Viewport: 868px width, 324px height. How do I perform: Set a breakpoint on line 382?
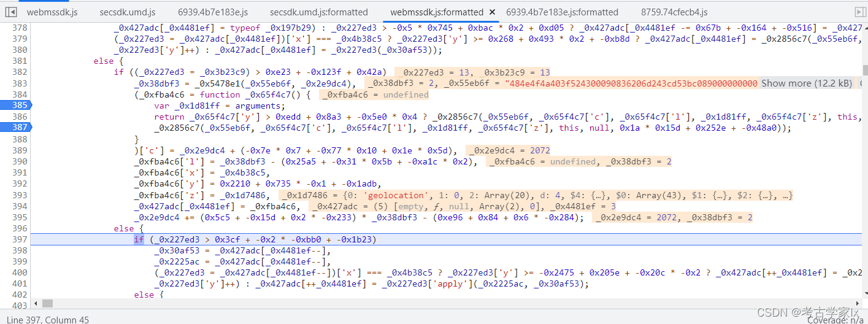[20, 72]
